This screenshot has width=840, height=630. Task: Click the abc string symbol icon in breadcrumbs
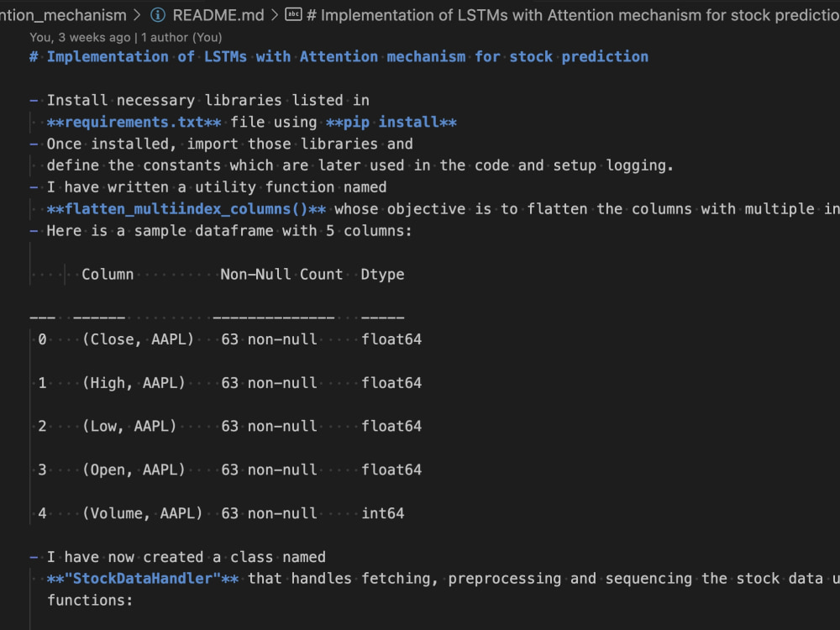[293, 14]
